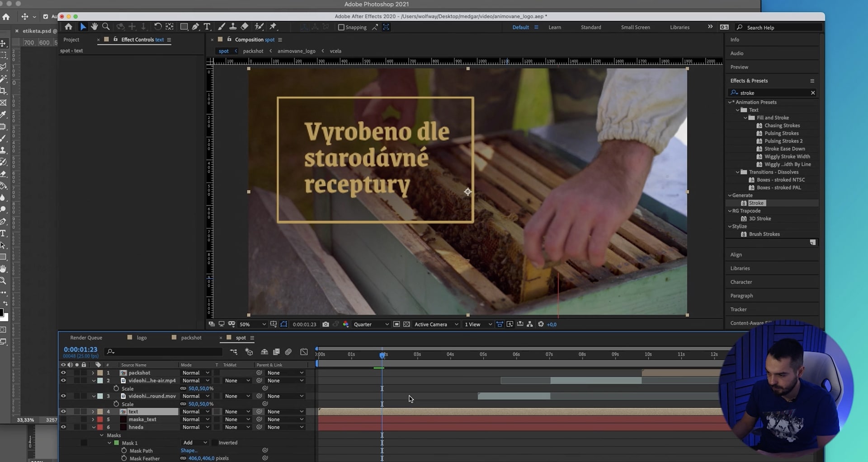
Task: Toggle mask and shape path visibility
Action: pos(284,324)
